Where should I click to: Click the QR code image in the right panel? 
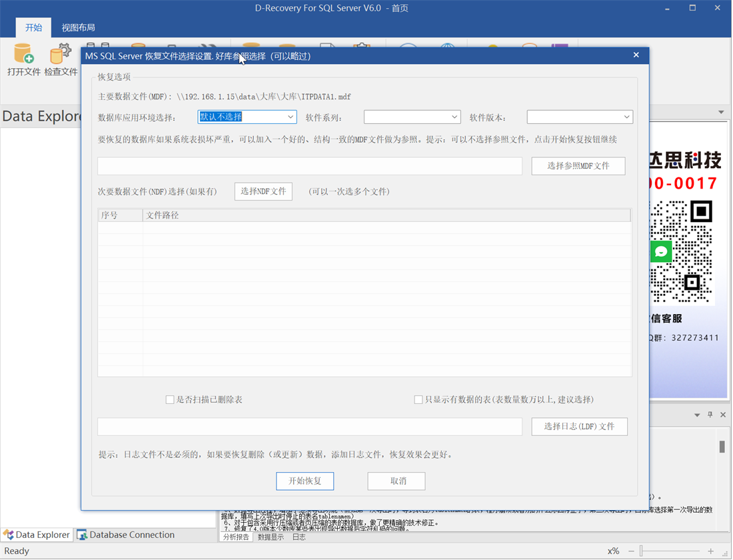681,252
